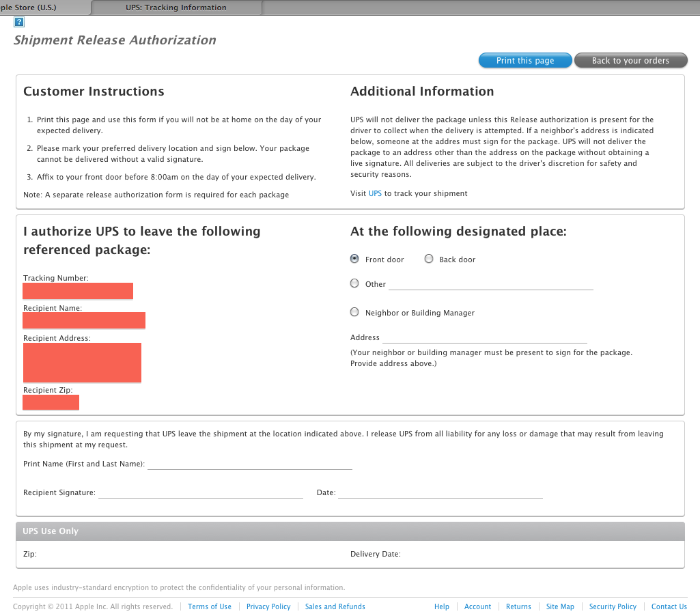Click the Back to your orders button
The height and width of the screenshot is (616, 700).
tap(630, 60)
